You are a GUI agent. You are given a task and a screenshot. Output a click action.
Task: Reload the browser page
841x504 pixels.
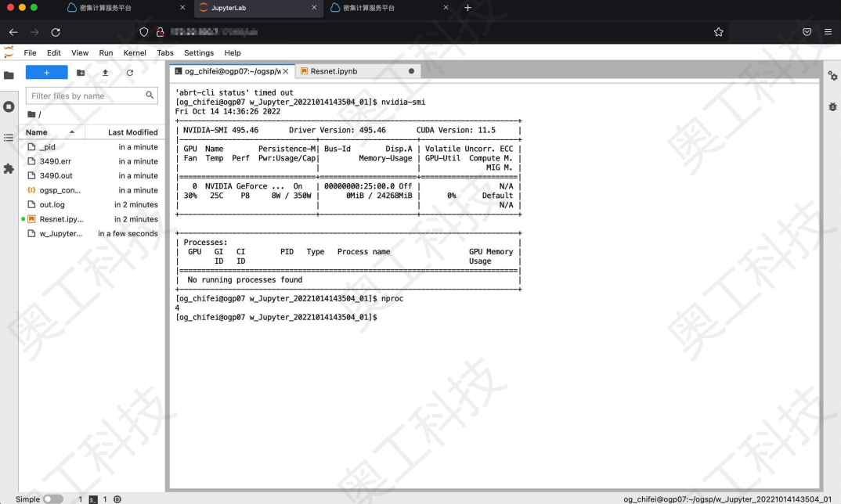click(x=56, y=32)
